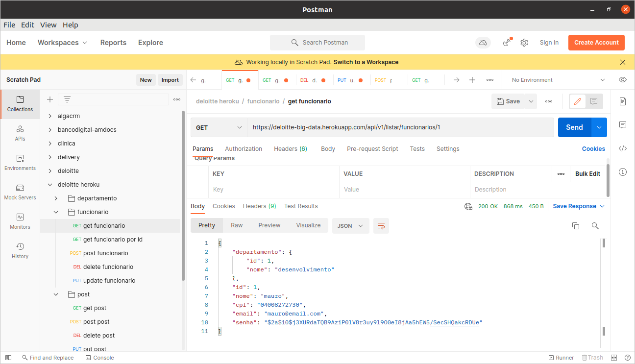635x364 pixels.
Task: Click the blue Send button
Action: click(x=574, y=127)
